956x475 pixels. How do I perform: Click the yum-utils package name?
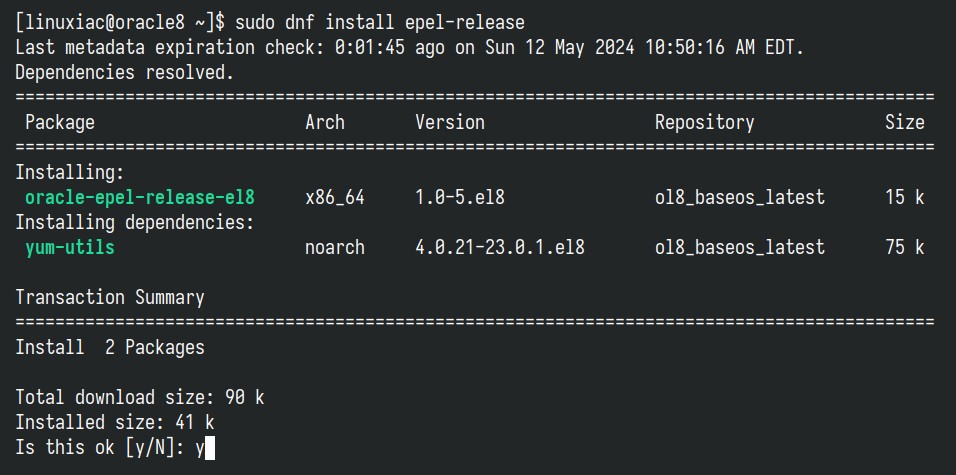coord(70,248)
